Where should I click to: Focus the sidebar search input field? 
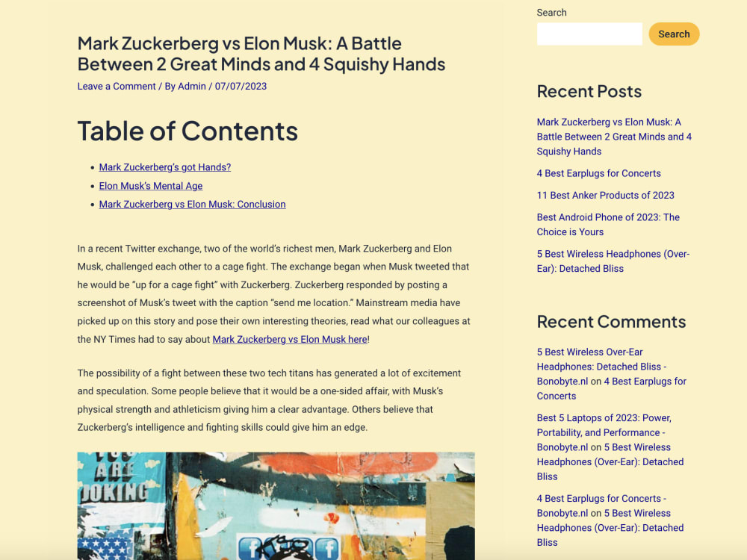click(589, 34)
